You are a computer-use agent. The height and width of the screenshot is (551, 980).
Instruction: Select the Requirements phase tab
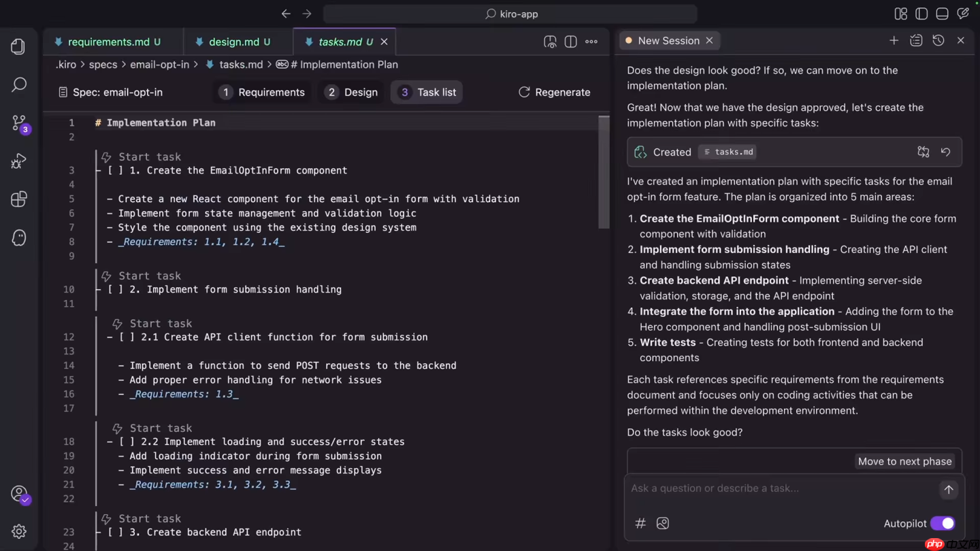click(x=262, y=93)
